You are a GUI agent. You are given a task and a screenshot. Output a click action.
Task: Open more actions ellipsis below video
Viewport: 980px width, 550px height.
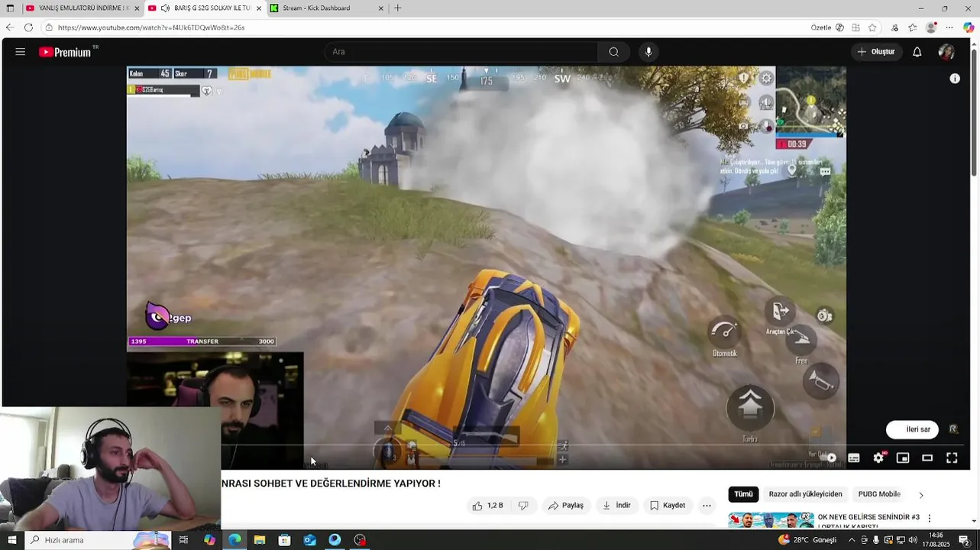[707, 506]
